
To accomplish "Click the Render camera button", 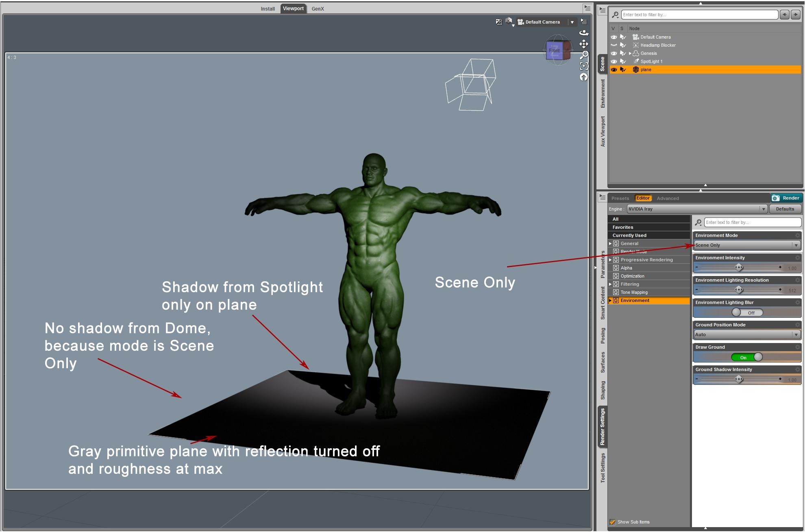I will (x=786, y=198).
